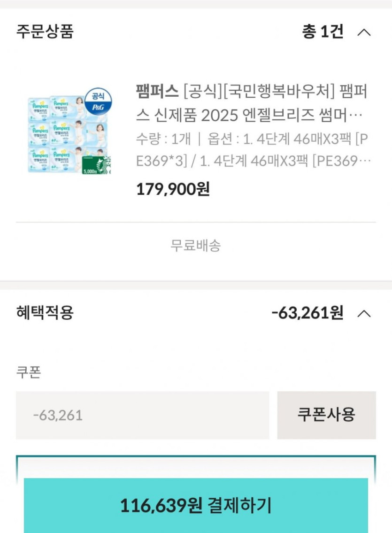Tap the 총 1건 order count

[323, 32]
